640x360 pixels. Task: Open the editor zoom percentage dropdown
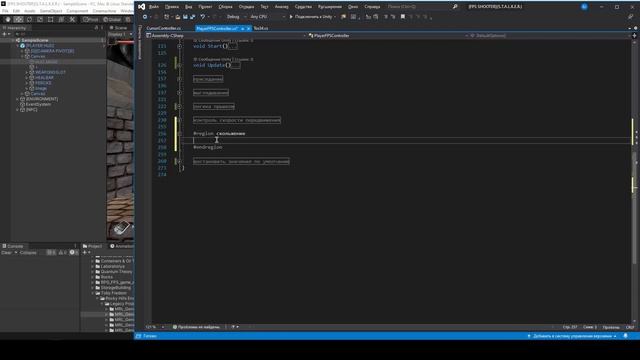pos(156,327)
